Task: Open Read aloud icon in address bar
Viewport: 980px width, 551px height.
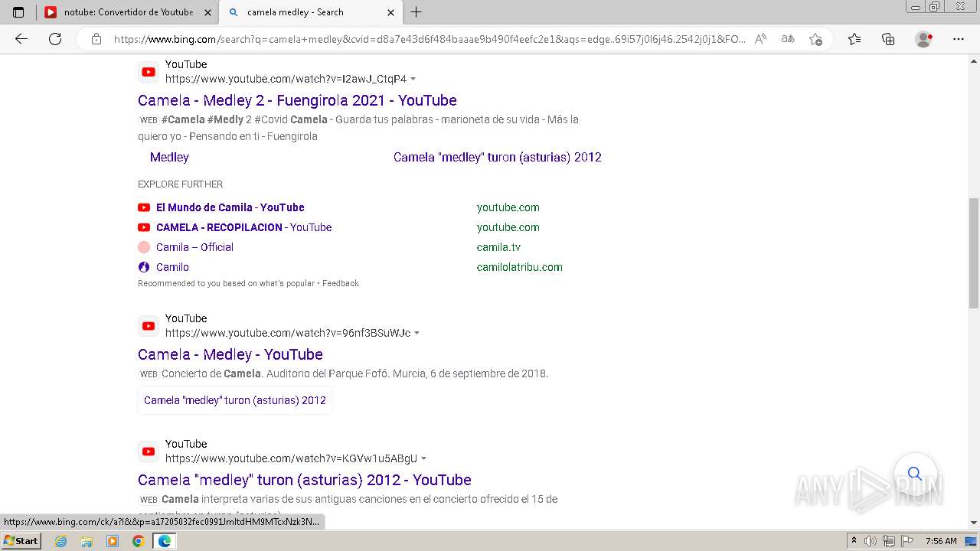Action: tap(760, 39)
